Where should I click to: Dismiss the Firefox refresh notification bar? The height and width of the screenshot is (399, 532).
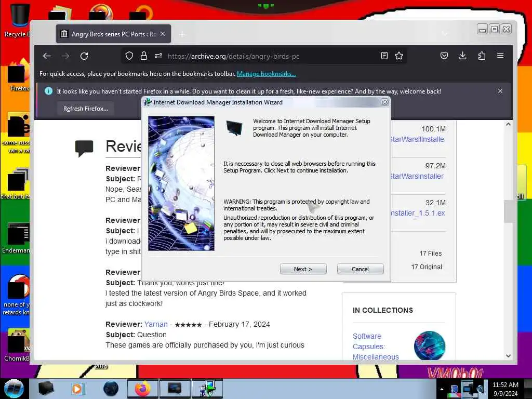500,91
